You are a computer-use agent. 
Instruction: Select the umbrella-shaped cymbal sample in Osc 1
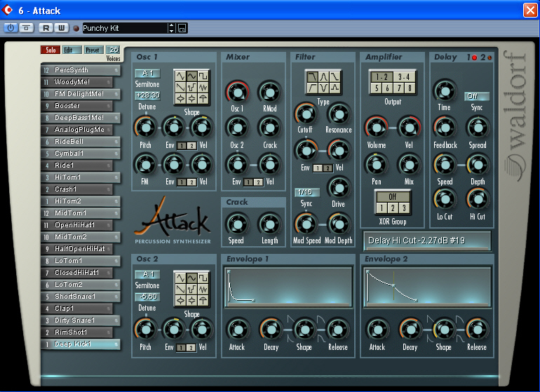click(x=203, y=99)
